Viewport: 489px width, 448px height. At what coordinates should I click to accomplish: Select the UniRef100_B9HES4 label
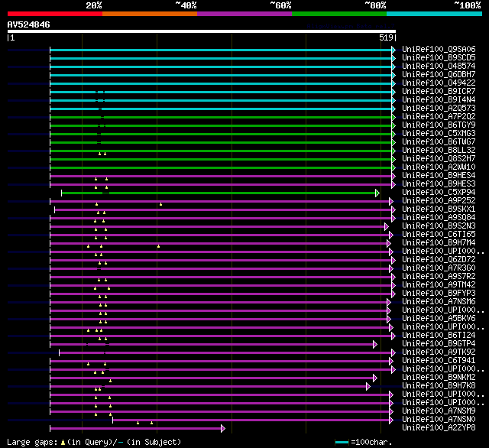point(439,176)
